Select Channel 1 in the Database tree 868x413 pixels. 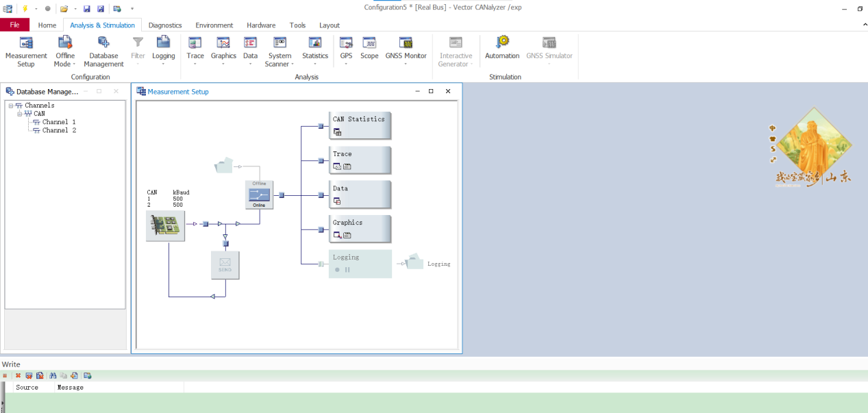click(59, 122)
